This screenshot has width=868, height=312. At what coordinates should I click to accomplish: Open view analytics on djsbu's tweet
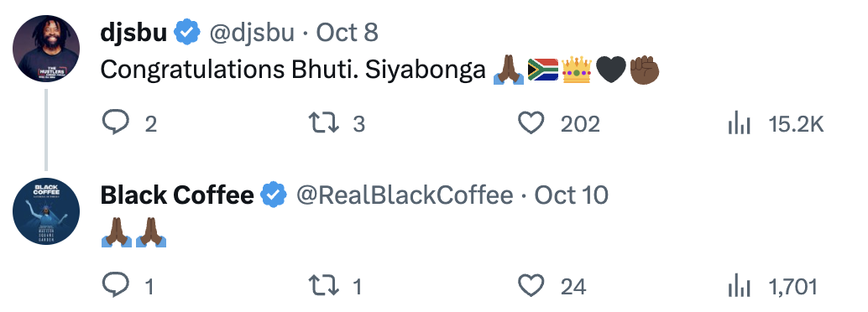739,124
